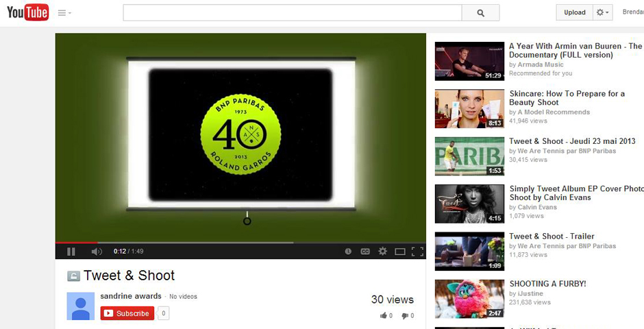This screenshot has height=329, width=644.
Task: Open Tweet & Shoot Trailer thumbnail
Action: pyautogui.click(x=469, y=252)
